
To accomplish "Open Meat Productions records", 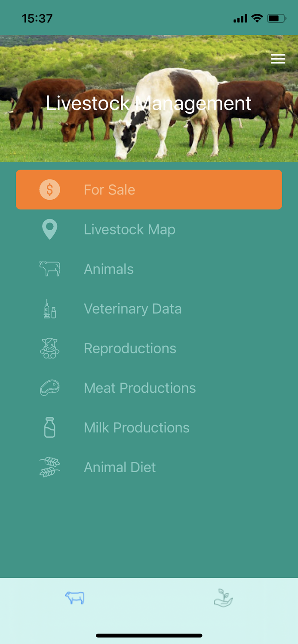I will [x=140, y=388].
